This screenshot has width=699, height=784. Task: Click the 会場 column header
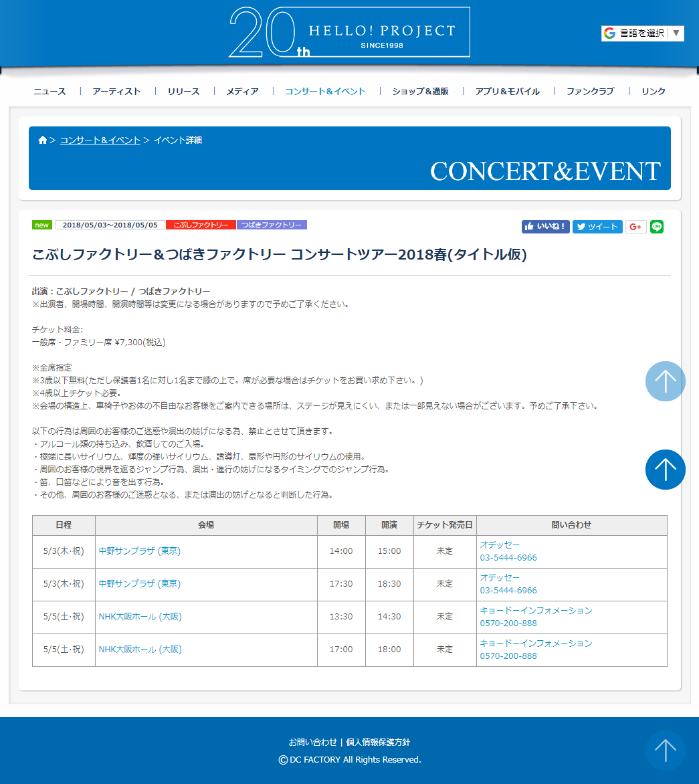pos(206,525)
